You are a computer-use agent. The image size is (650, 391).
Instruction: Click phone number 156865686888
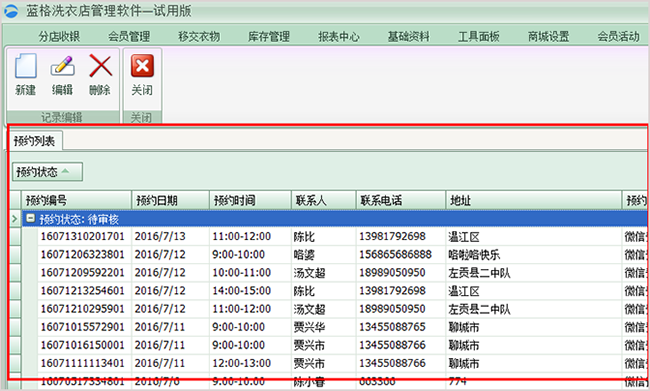395,255
